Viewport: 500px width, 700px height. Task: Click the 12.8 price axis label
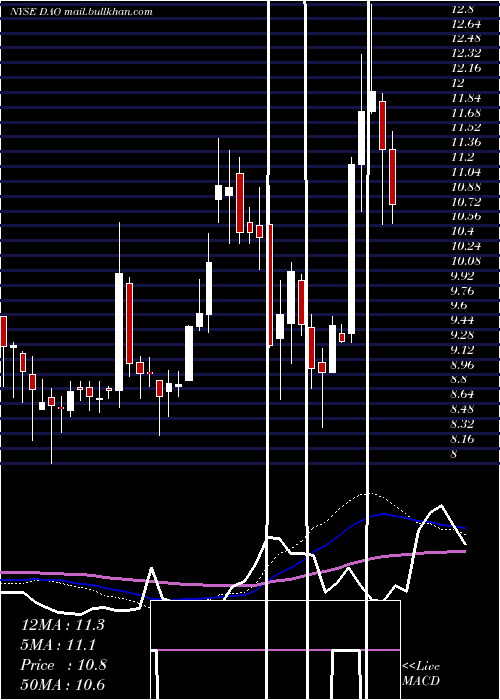[x=462, y=9]
